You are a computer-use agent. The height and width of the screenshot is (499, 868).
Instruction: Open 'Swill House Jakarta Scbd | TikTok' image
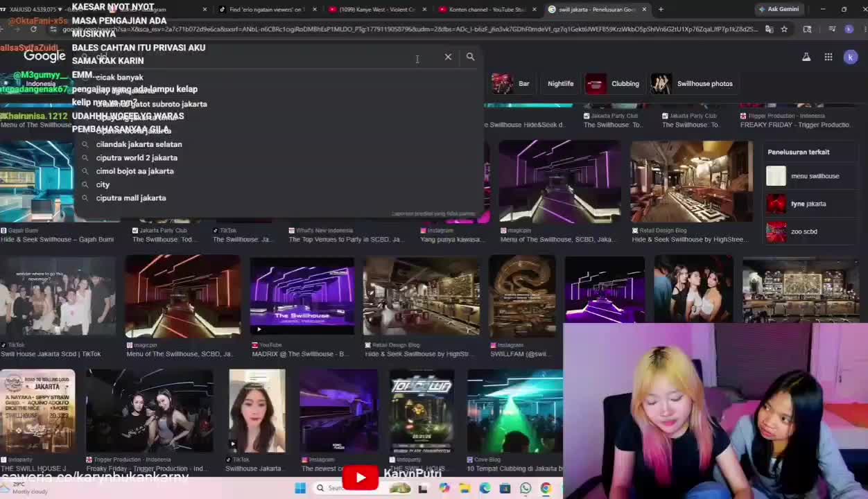pyautogui.click(x=58, y=296)
